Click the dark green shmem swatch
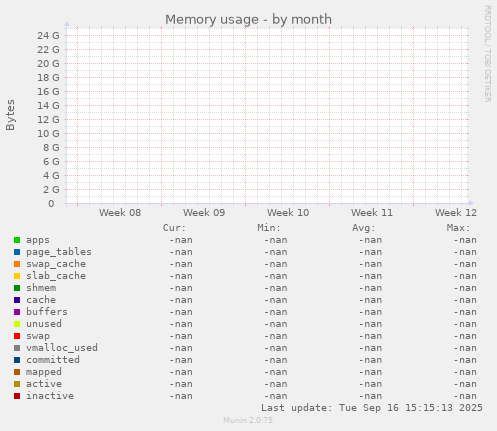The width and height of the screenshot is (497, 431). click(x=17, y=288)
